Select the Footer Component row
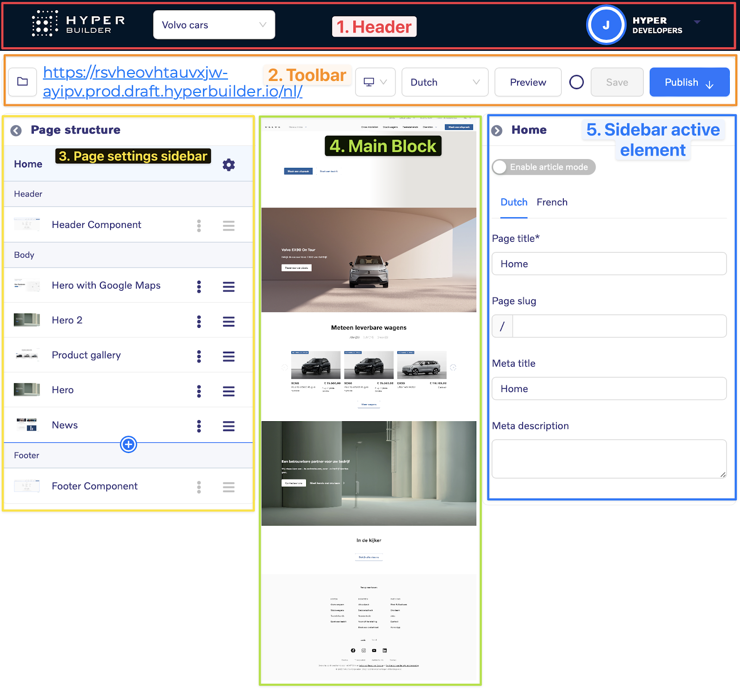740x700 pixels. pos(128,486)
